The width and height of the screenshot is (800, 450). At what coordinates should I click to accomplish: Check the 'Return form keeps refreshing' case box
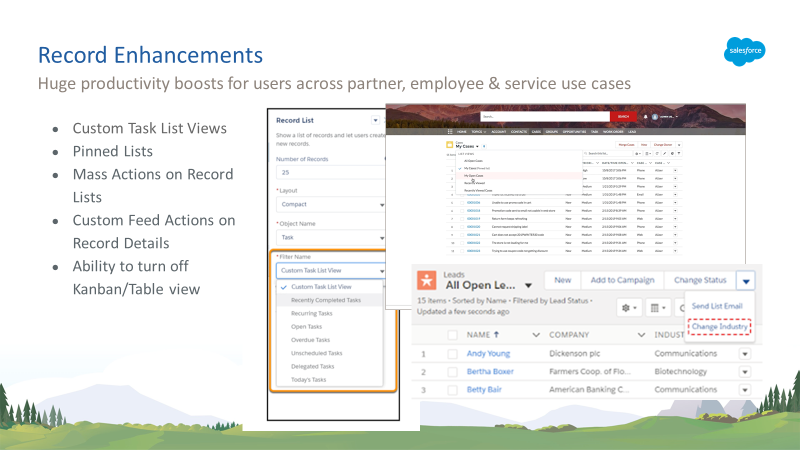462,219
